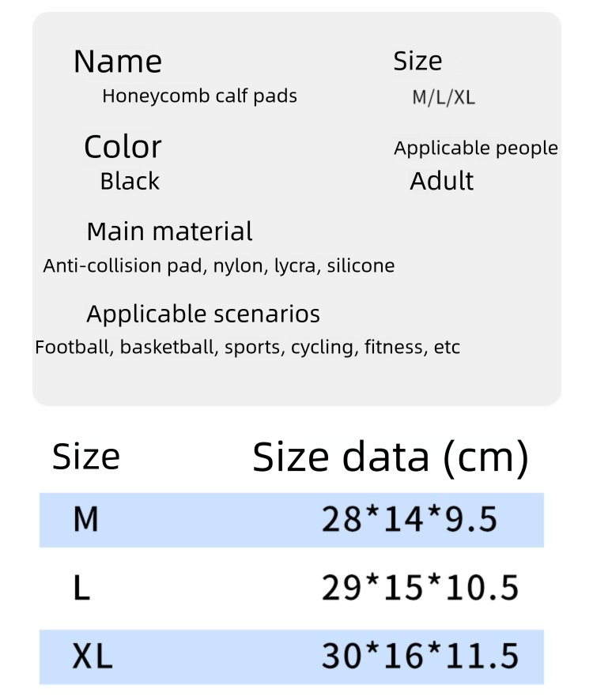Image resolution: width=593 pixels, height=700 pixels.
Task: Select the Football, basketball scenarios text
Action: click(x=247, y=348)
